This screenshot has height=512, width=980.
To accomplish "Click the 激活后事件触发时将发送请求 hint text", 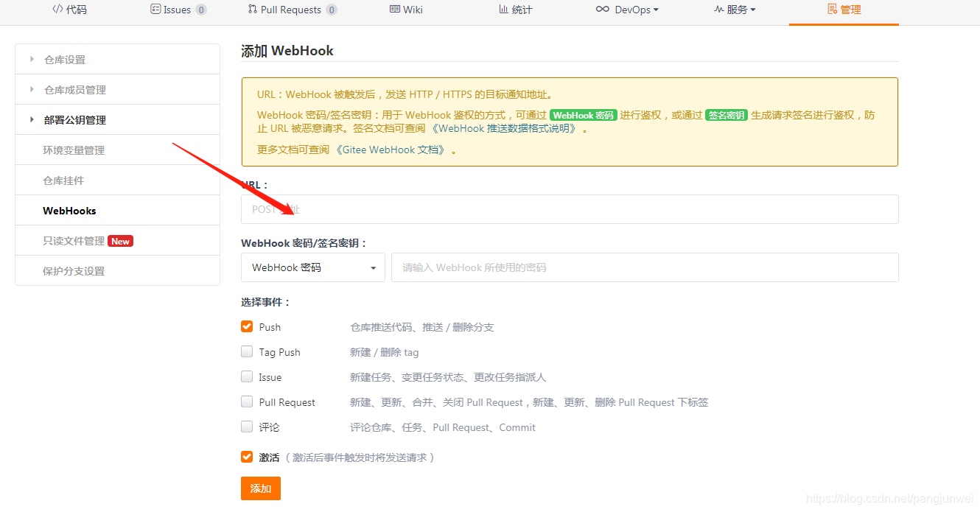I will (360, 457).
